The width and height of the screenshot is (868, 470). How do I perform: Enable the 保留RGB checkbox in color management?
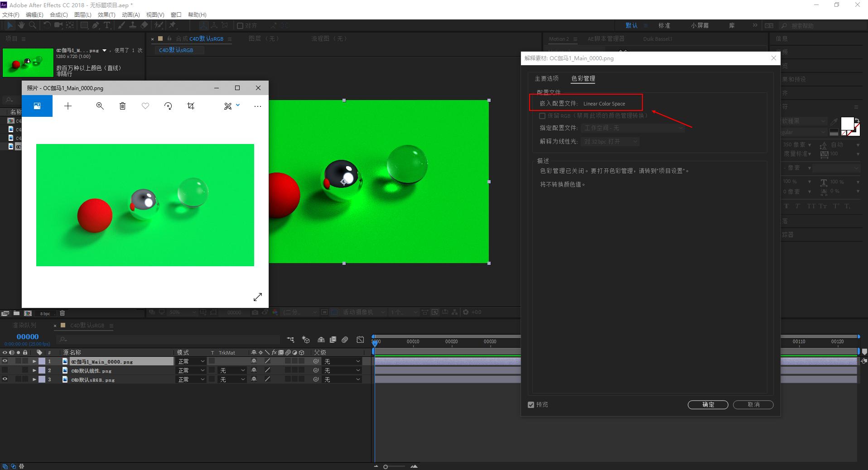tap(542, 116)
